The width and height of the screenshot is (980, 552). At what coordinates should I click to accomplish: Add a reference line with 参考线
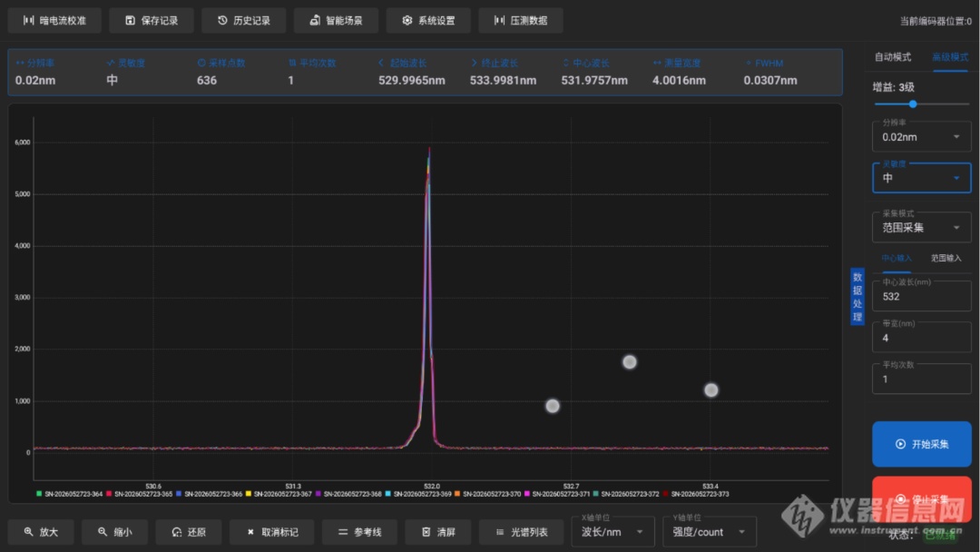coord(359,532)
